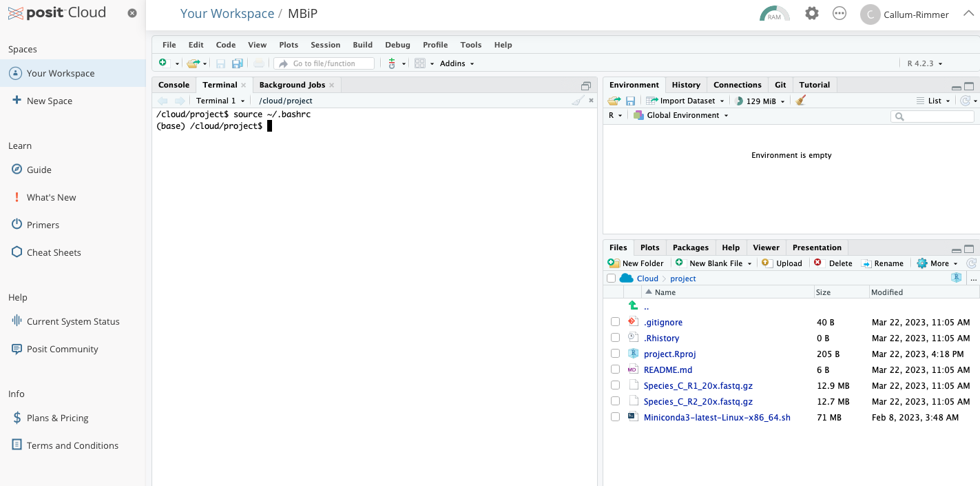The width and height of the screenshot is (980, 486).
Task: Rename a file with the Rename icon
Action: pos(883,263)
